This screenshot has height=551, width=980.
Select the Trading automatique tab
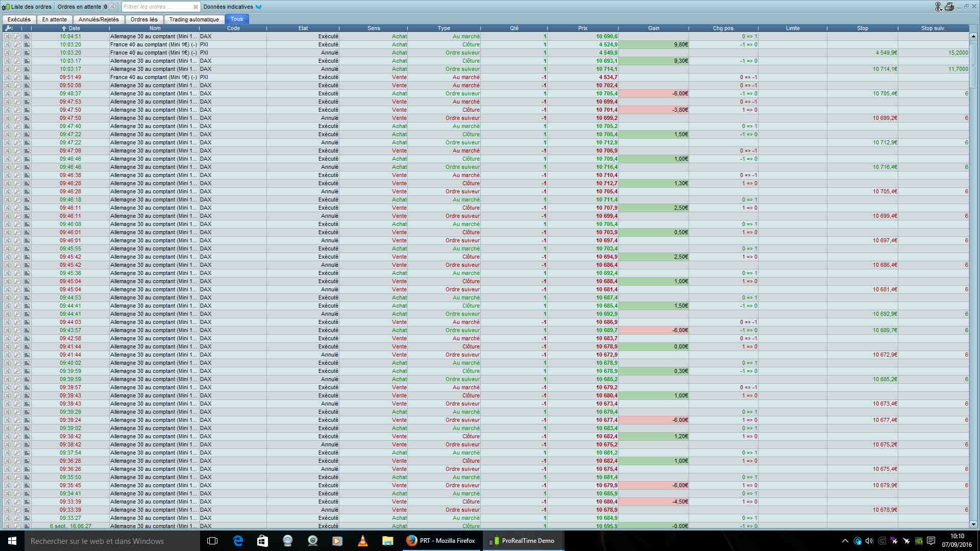pyautogui.click(x=194, y=19)
